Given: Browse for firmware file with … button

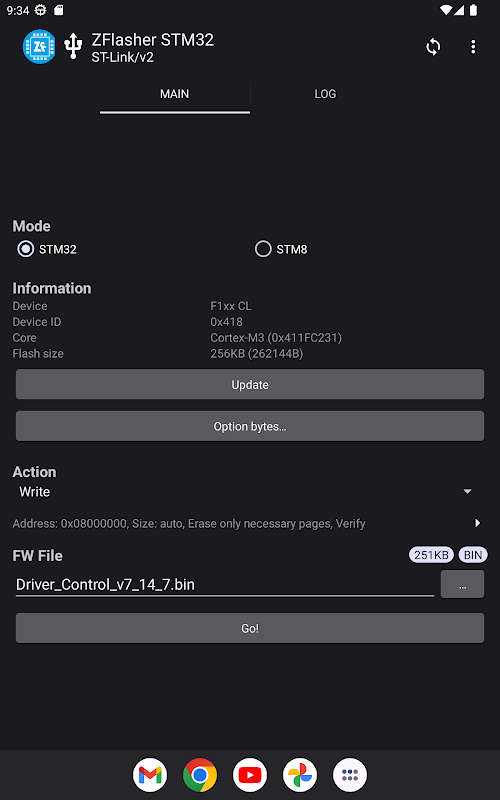Looking at the screenshot, I should (462, 584).
